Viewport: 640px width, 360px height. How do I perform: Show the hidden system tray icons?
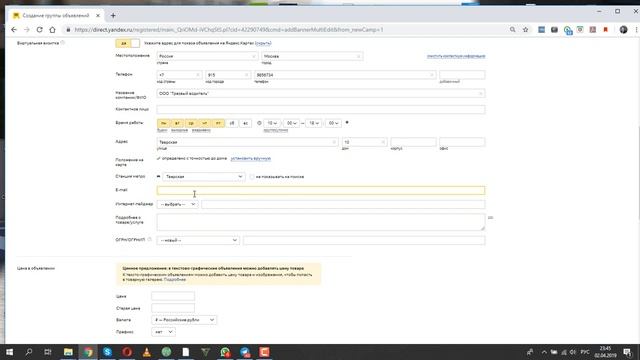(544, 352)
